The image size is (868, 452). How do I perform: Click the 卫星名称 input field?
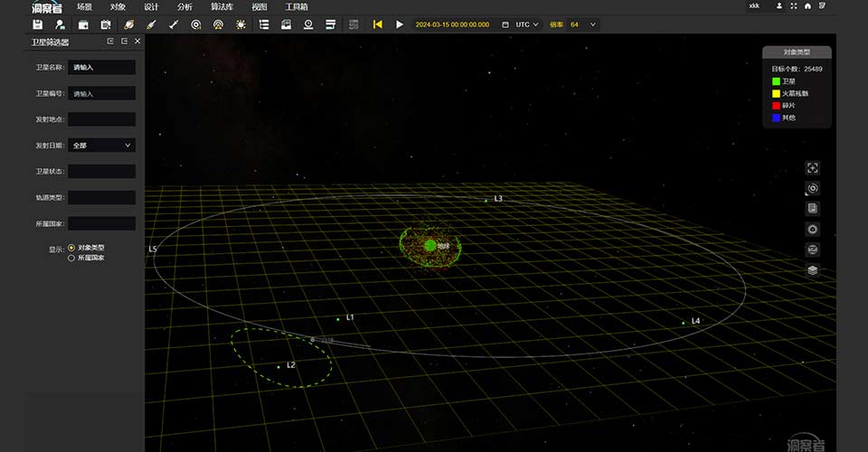pos(101,67)
